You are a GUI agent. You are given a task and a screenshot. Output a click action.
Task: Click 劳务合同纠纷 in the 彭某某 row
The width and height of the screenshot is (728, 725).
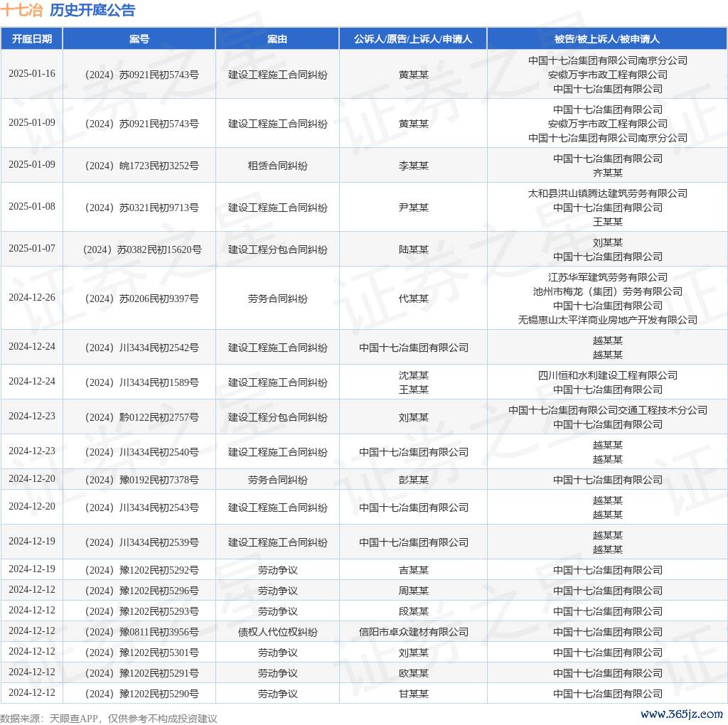(x=278, y=480)
